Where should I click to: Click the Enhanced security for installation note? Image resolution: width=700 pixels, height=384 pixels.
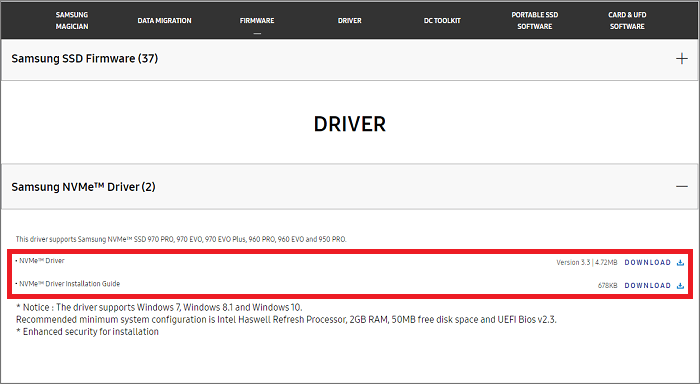coord(88,332)
